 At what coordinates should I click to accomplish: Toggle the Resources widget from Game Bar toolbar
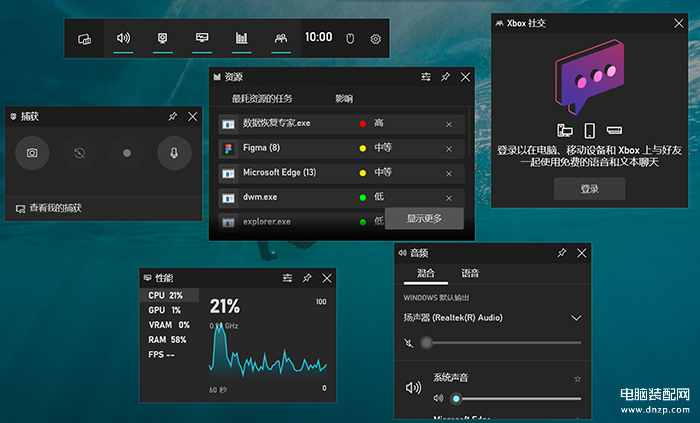[242, 38]
